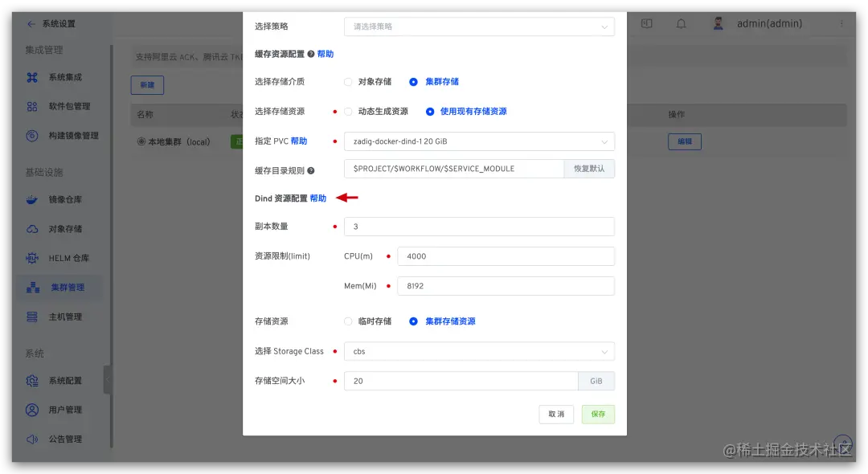This screenshot has width=868, height=474.
Task: Click the 保存 button to save configuration
Action: pos(598,413)
